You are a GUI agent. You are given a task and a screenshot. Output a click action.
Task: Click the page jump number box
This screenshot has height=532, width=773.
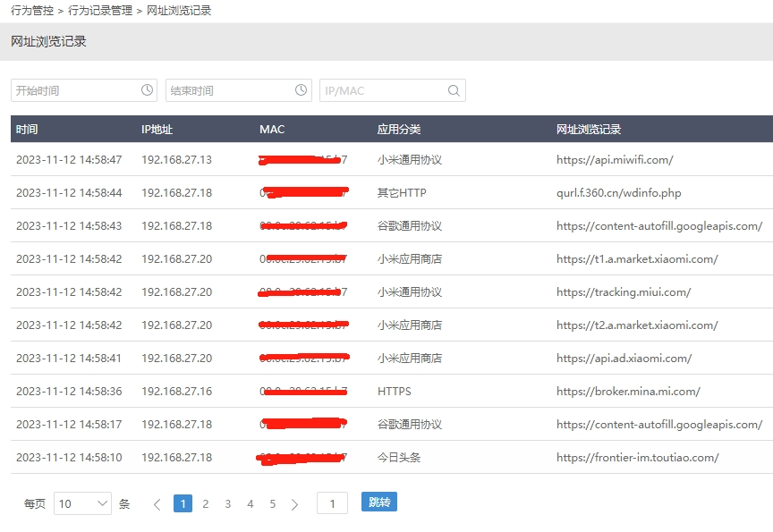pos(332,502)
